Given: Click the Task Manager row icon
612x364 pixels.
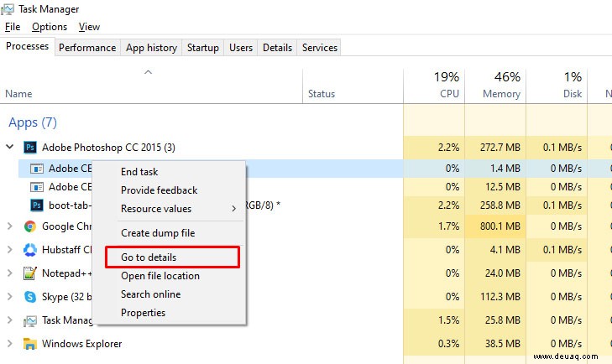Looking at the screenshot, I should click(30, 320).
